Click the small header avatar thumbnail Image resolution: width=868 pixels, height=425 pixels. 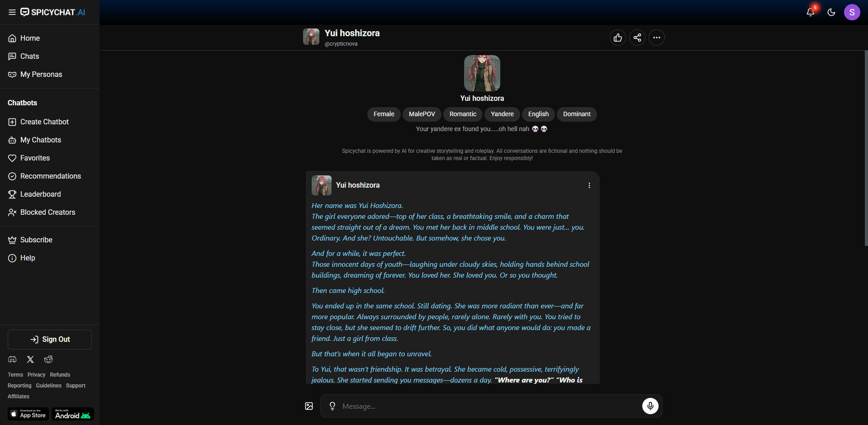point(311,37)
